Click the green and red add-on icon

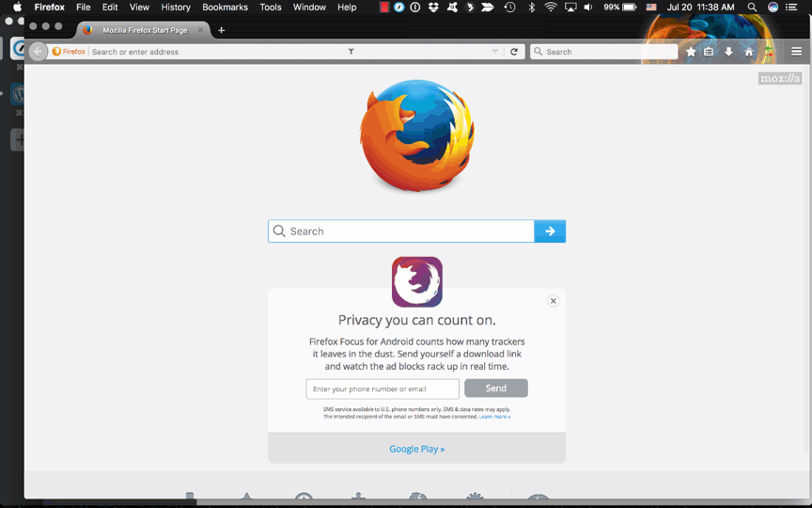pyautogui.click(x=769, y=52)
